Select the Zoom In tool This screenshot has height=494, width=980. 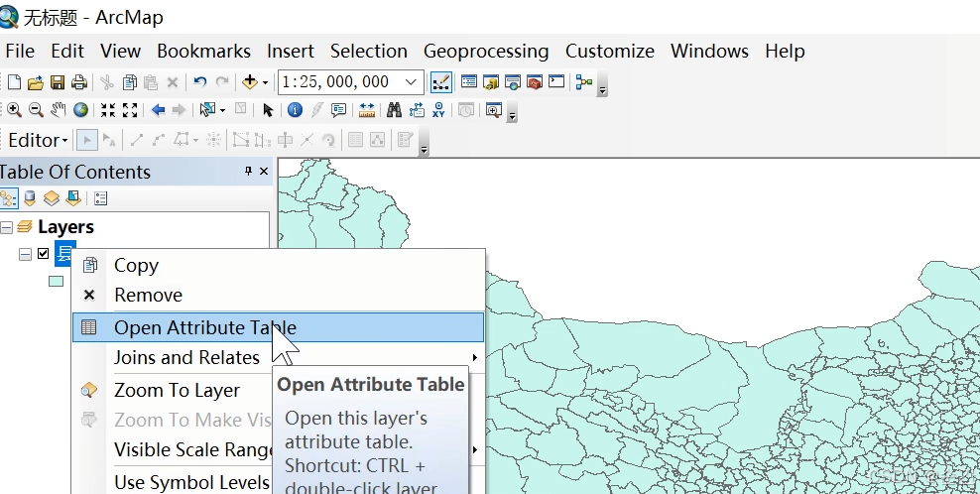(x=14, y=110)
